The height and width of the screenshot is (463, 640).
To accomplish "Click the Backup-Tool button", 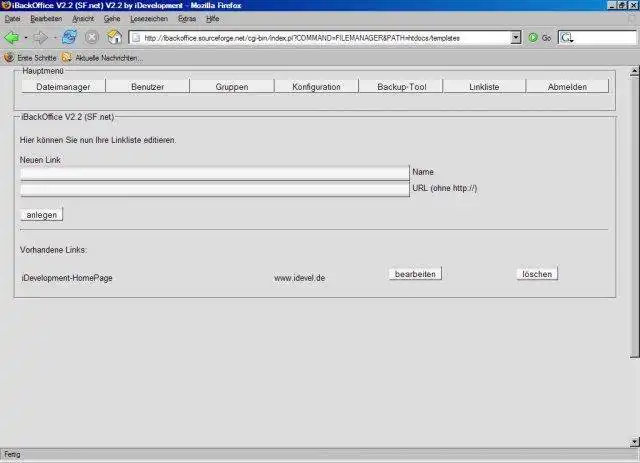I will pyautogui.click(x=402, y=87).
